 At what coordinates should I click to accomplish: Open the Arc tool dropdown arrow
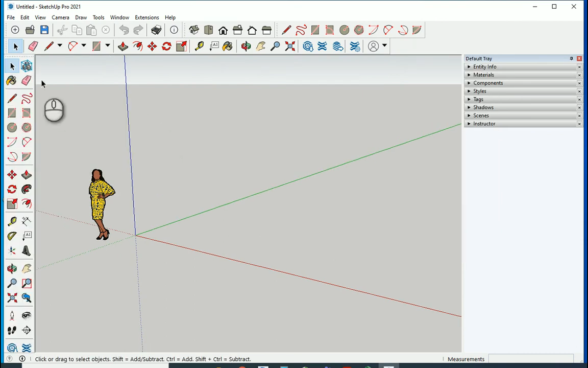83,46
